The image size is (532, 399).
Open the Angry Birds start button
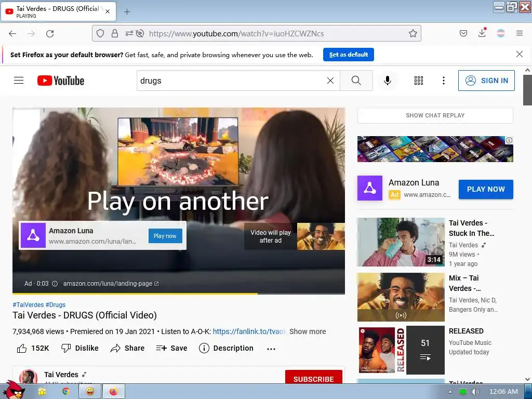tap(14, 390)
